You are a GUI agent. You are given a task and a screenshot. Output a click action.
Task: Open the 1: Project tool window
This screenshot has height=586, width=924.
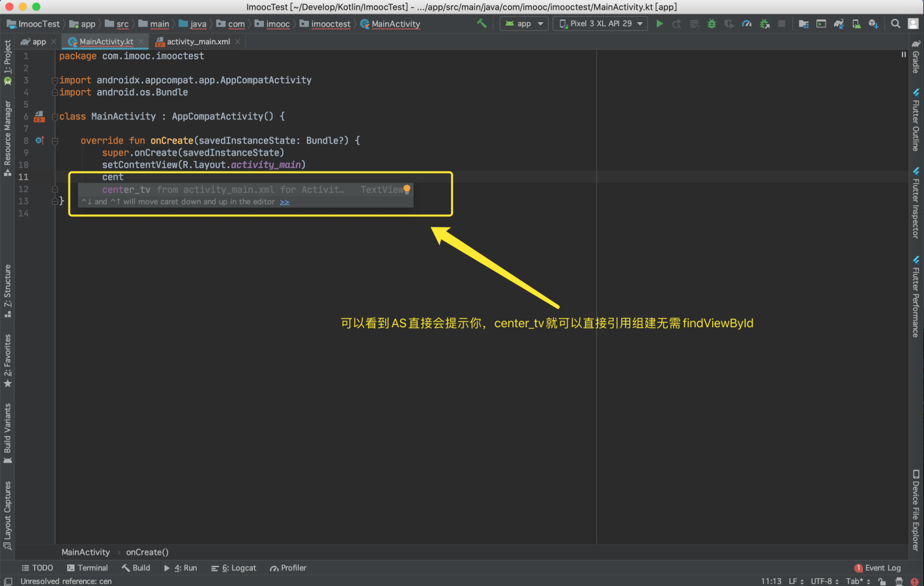pyautogui.click(x=7, y=62)
